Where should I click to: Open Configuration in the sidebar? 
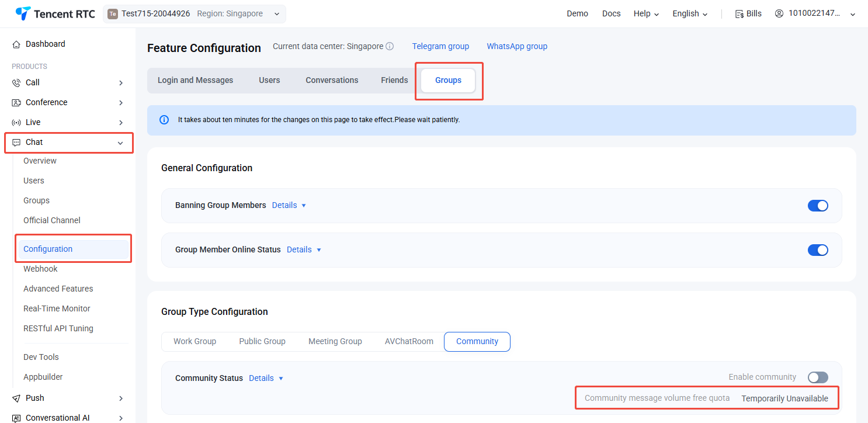pos(74,249)
